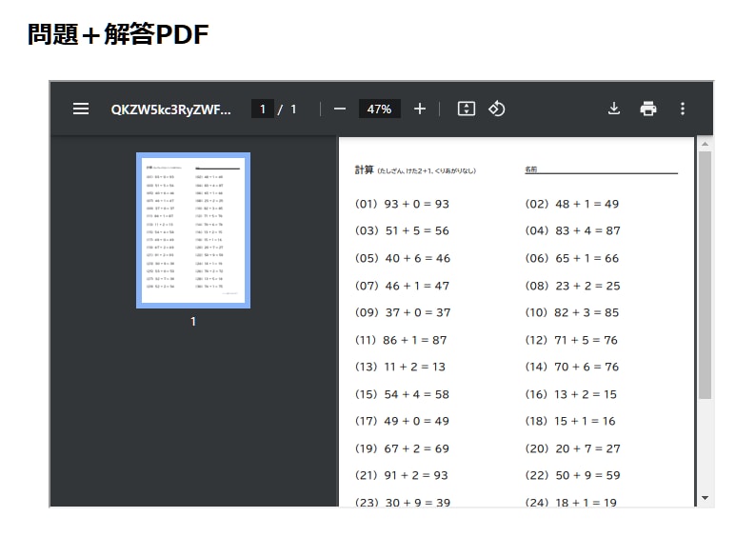756x537 pixels.
Task: Toggle the PDF sidebar hamburger menu
Action: (x=81, y=109)
